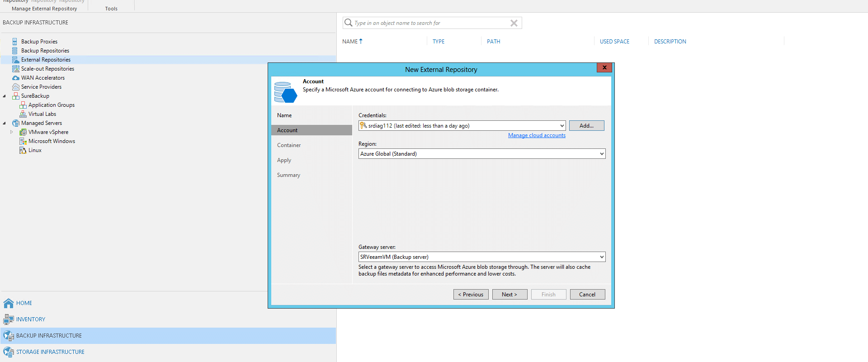
Task: Select Virtual Labs tree item
Action: [x=42, y=114]
